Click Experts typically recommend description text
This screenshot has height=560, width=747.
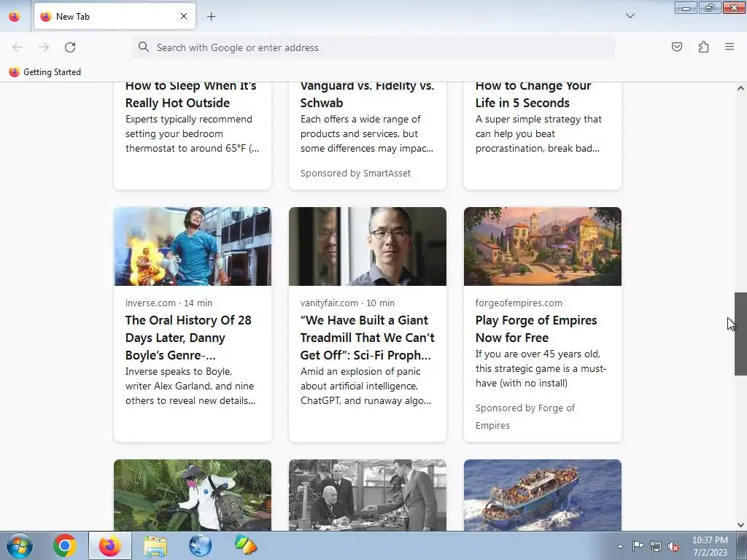click(x=192, y=134)
